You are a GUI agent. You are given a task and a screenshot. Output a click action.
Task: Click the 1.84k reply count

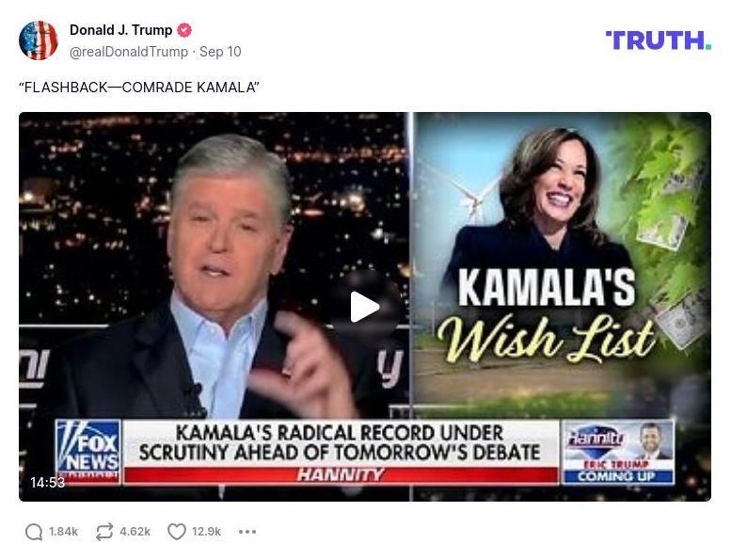[63, 532]
